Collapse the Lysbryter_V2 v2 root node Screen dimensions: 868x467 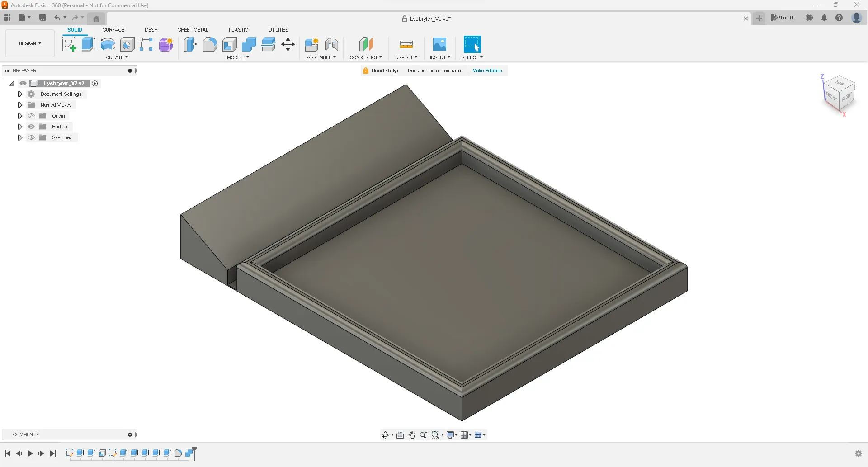pyautogui.click(x=12, y=83)
